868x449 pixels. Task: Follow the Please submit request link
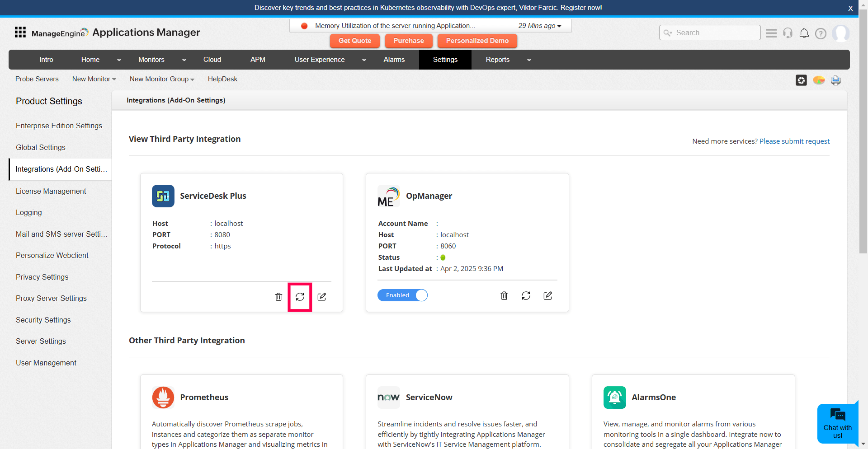pos(794,141)
